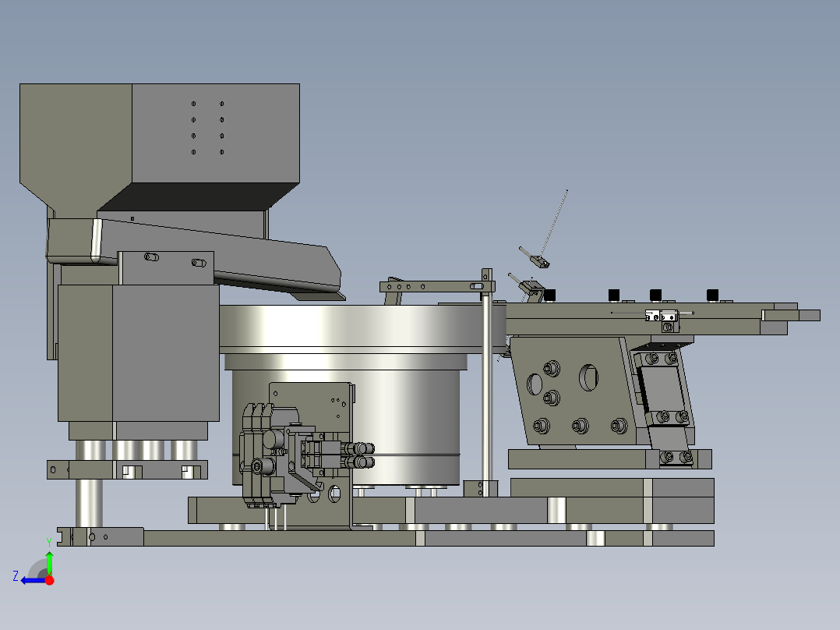The image size is (840, 630).
Task: Select the tall vertical support rod beside the bowl
Action: coord(486,382)
